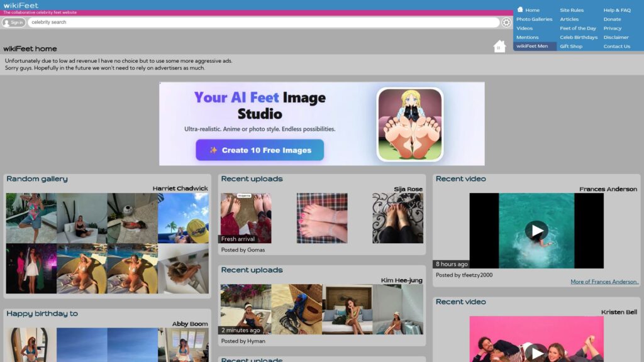Open the Donate page
644x362 pixels.
(611, 19)
